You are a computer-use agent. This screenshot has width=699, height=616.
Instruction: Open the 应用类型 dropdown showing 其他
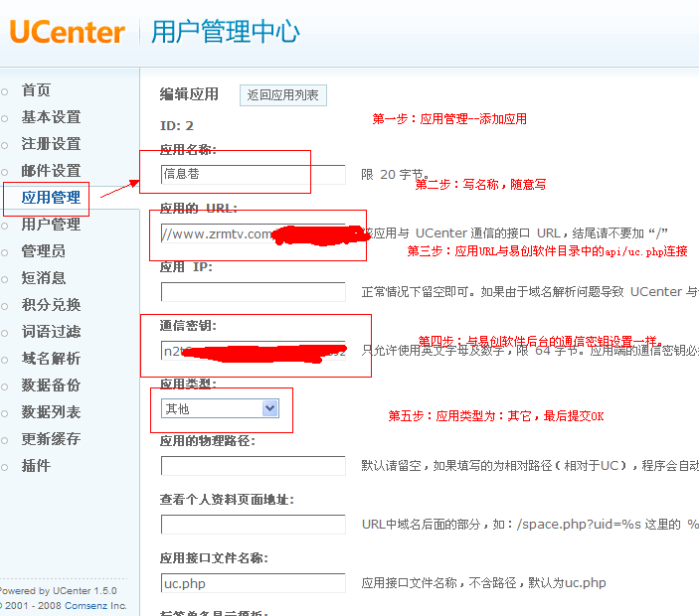click(x=220, y=408)
